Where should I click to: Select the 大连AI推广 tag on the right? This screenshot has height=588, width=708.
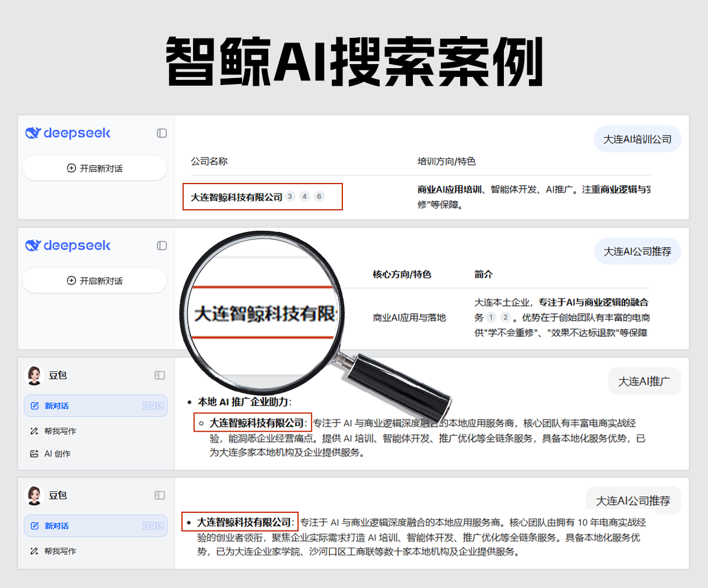click(644, 381)
